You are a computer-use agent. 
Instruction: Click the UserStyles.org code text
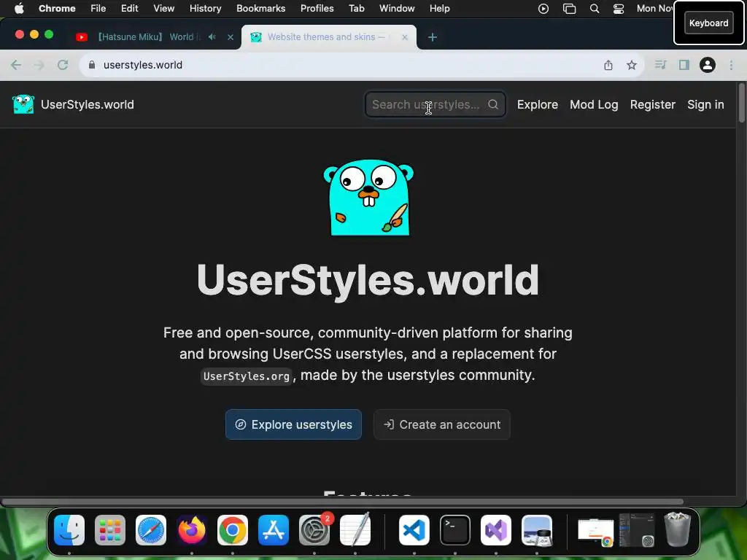246,376
